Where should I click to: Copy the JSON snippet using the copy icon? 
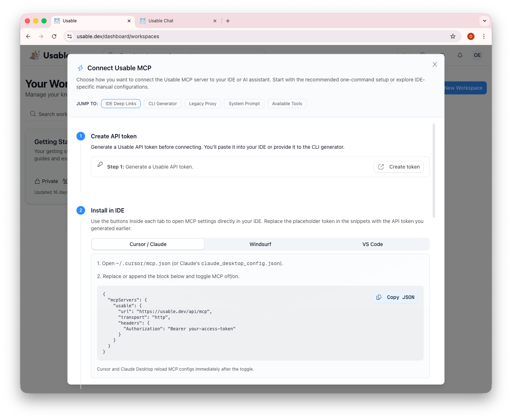(379, 297)
